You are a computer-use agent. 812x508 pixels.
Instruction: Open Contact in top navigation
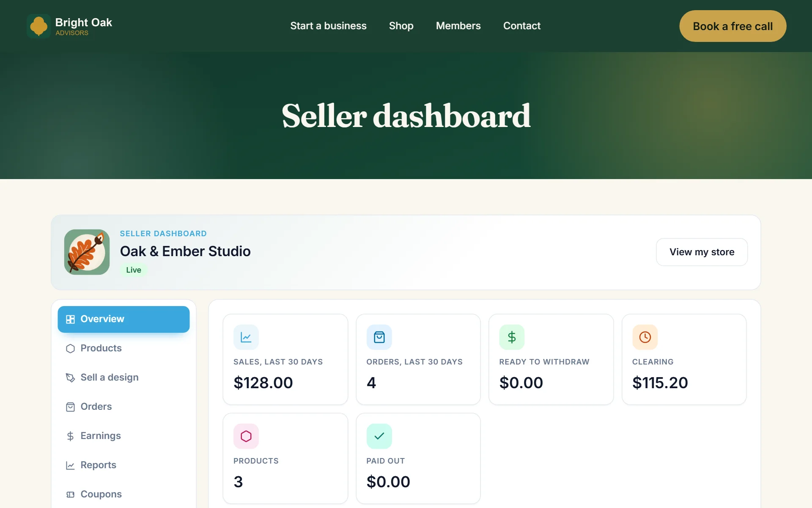click(x=521, y=26)
